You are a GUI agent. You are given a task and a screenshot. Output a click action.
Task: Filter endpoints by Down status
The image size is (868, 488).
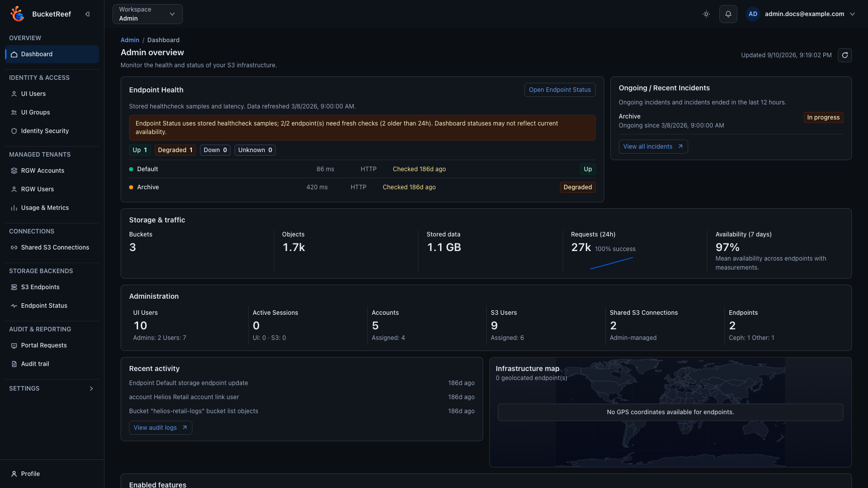coord(215,150)
